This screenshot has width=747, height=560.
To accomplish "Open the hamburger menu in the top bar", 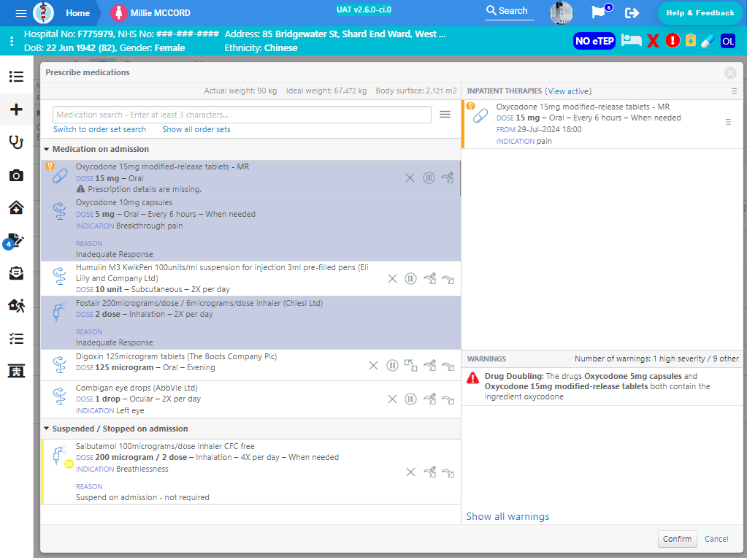I will point(20,13).
